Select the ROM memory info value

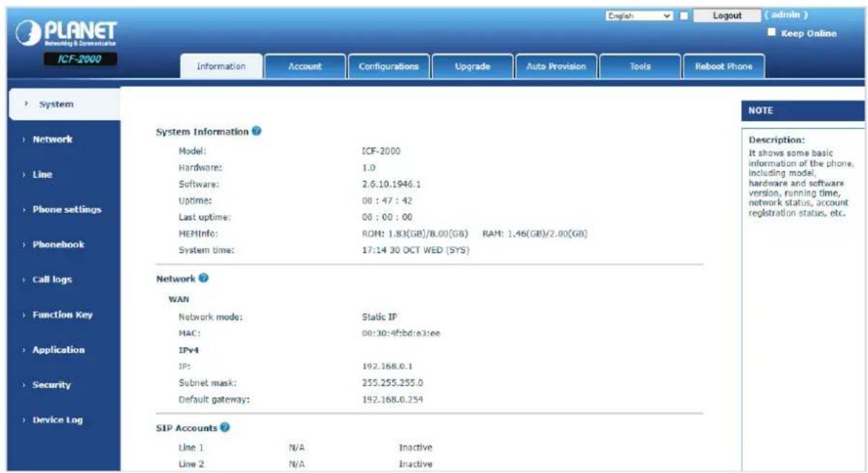coord(415,234)
